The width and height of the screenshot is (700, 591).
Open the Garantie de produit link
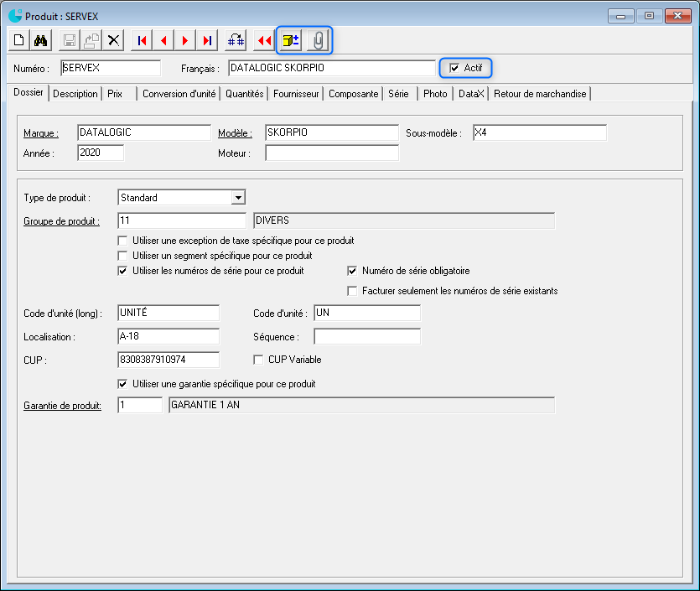pyautogui.click(x=62, y=406)
